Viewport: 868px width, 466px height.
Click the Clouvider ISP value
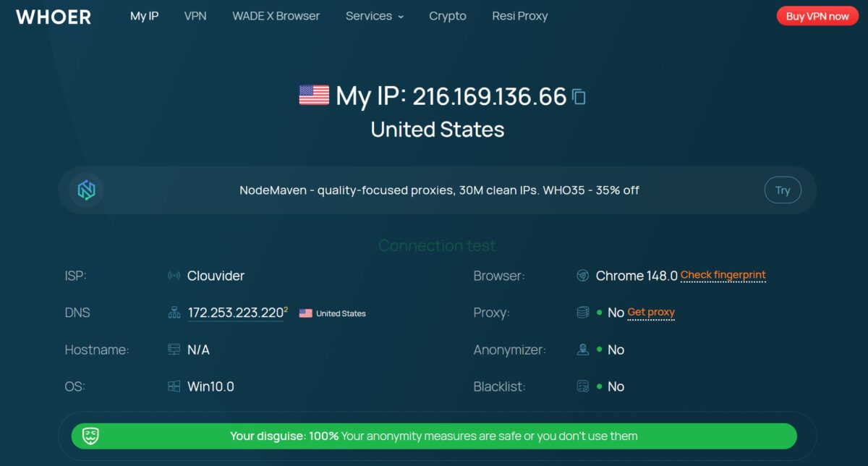click(x=216, y=276)
